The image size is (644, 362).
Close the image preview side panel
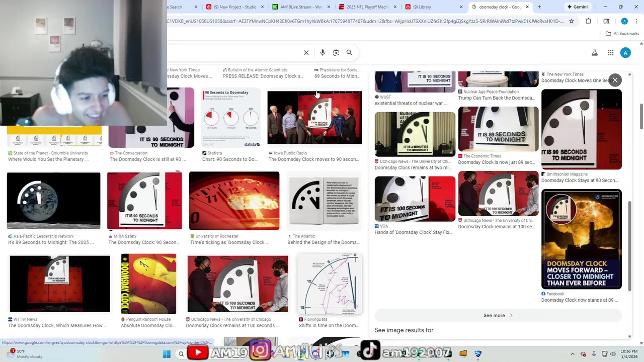click(615, 80)
